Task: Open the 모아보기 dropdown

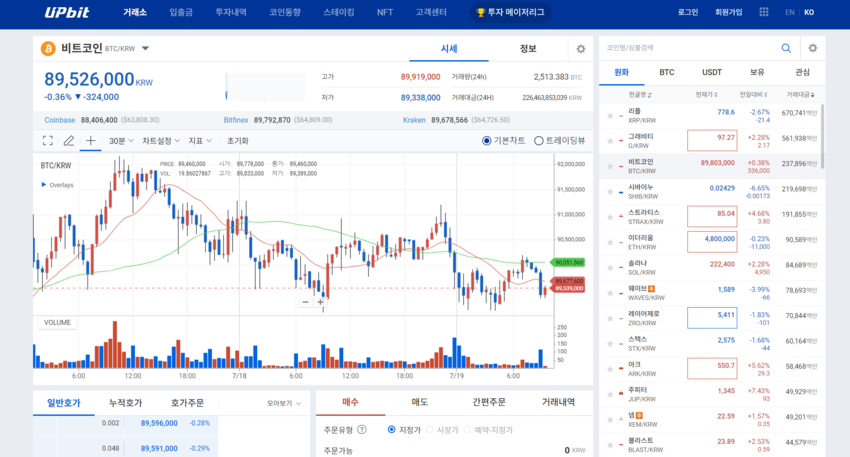Action: click(284, 403)
